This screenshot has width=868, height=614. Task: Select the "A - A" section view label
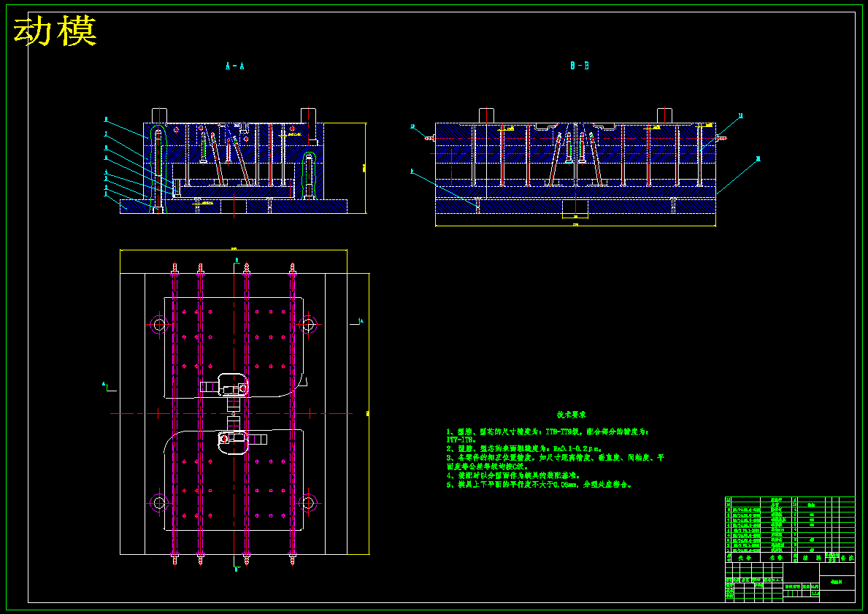[235, 66]
